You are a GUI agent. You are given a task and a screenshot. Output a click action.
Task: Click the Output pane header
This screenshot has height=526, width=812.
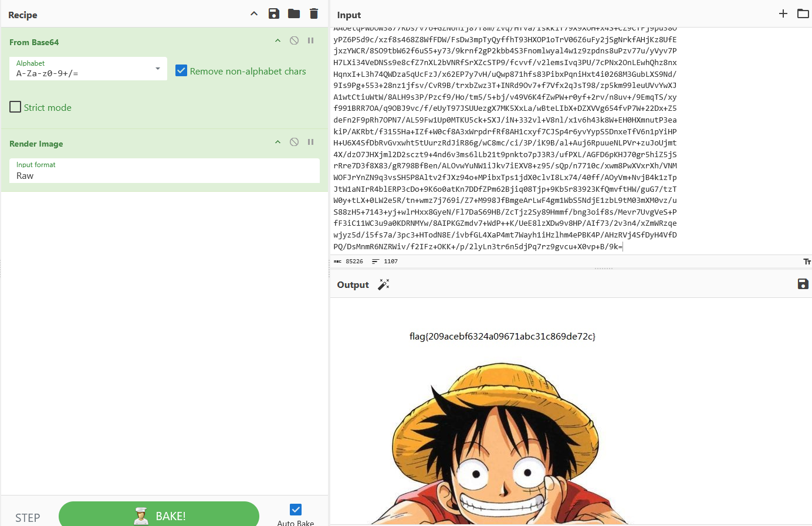tap(353, 284)
